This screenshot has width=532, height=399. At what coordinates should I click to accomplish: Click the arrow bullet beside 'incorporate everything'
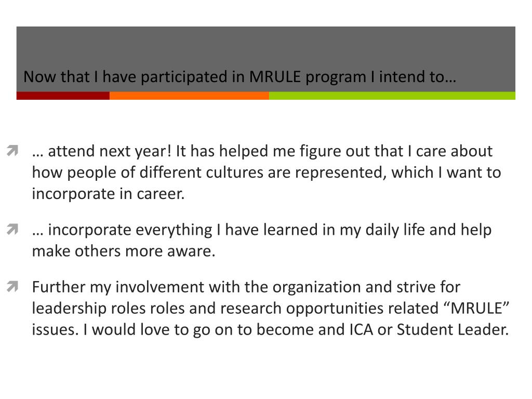pyautogui.click(x=12, y=229)
